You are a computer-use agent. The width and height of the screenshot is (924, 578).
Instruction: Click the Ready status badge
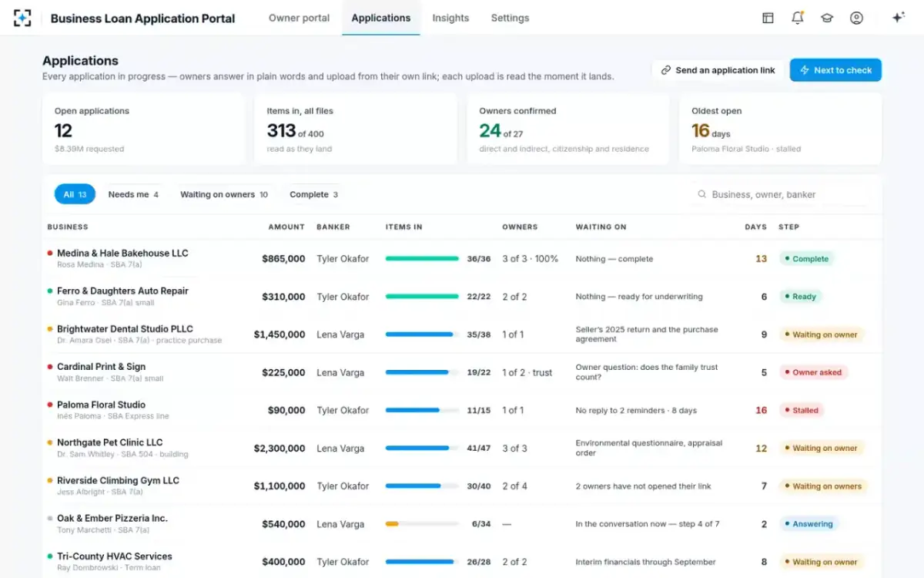click(x=800, y=297)
